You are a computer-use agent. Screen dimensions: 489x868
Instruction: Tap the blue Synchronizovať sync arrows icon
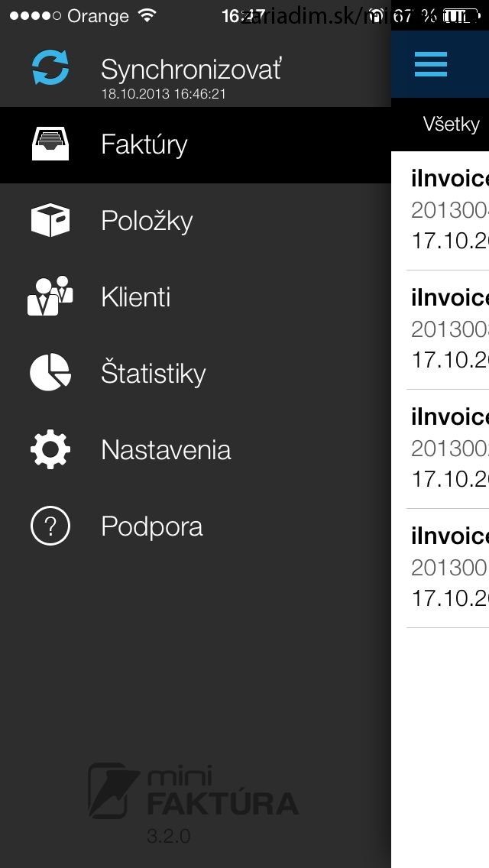[50, 67]
